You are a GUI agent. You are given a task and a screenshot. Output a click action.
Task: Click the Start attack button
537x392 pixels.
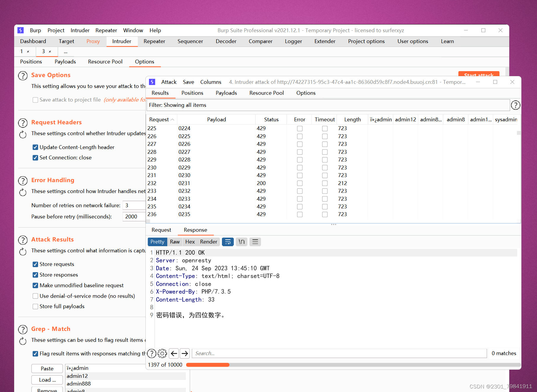[x=478, y=75]
